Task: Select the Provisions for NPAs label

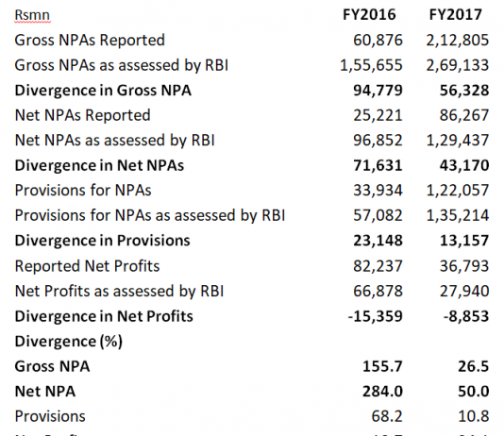Action: (83, 191)
